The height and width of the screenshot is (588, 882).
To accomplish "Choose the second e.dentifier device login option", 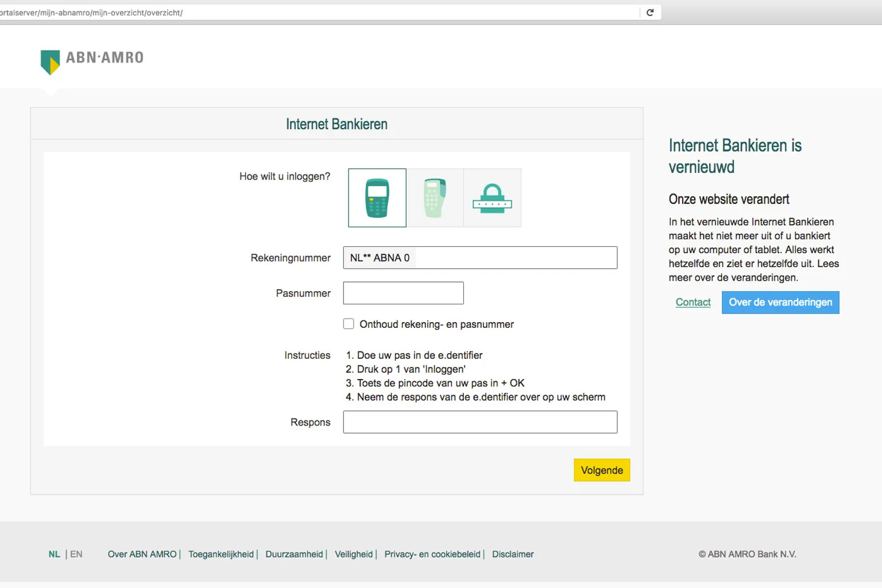I will 435,198.
